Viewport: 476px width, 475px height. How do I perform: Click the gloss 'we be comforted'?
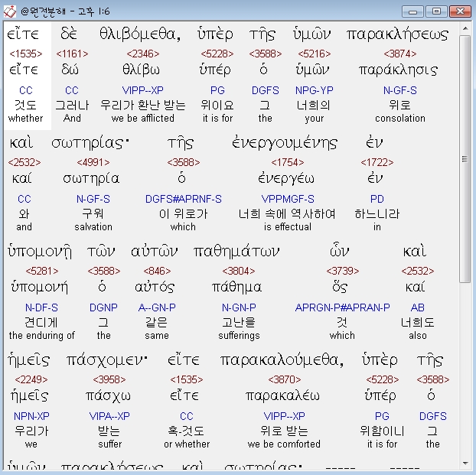click(284, 444)
